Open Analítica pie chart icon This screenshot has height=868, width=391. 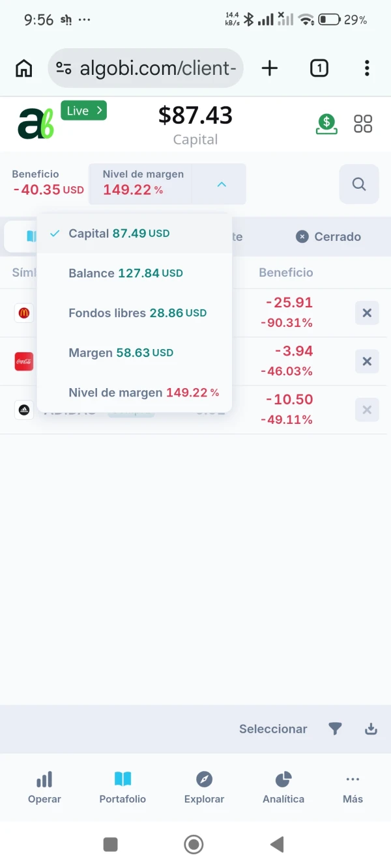283,779
